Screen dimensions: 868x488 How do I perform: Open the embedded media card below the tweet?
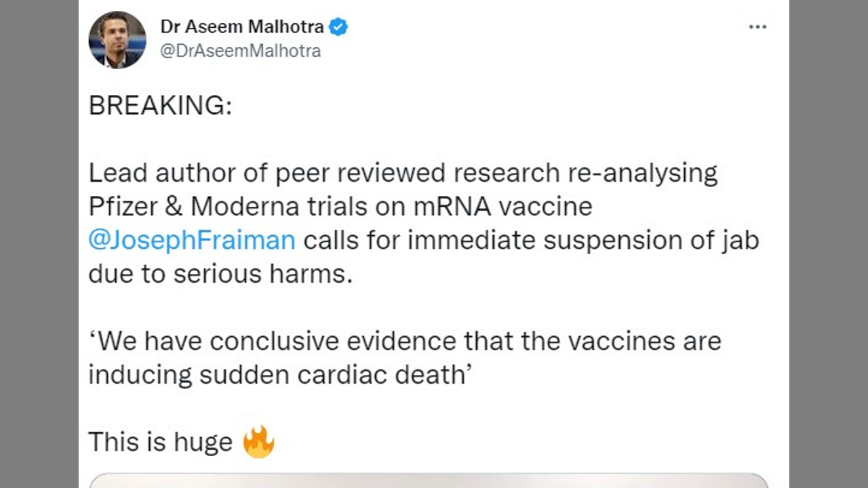click(429, 480)
